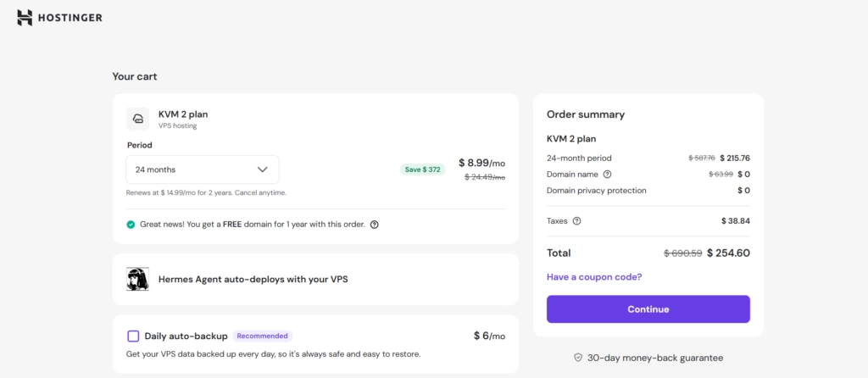The image size is (868, 378).
Task: Click the Continue button
Action: point(648,309)
